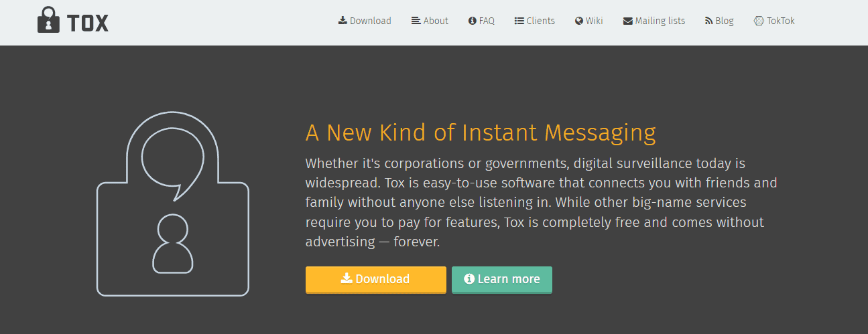
Task: Click the yellow Download button
Action: point(375,280)
